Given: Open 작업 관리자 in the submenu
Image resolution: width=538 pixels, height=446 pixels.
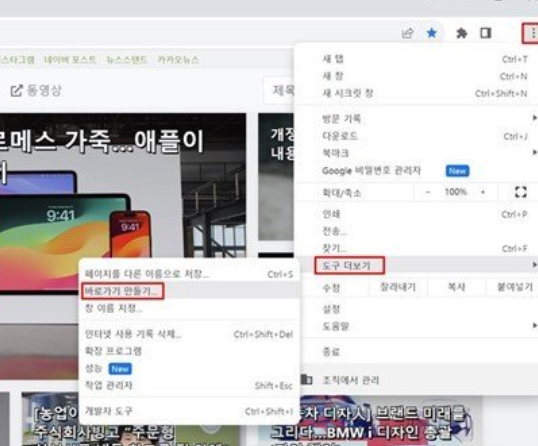Looking at the screenshot, I should click(x=189, y=386).
